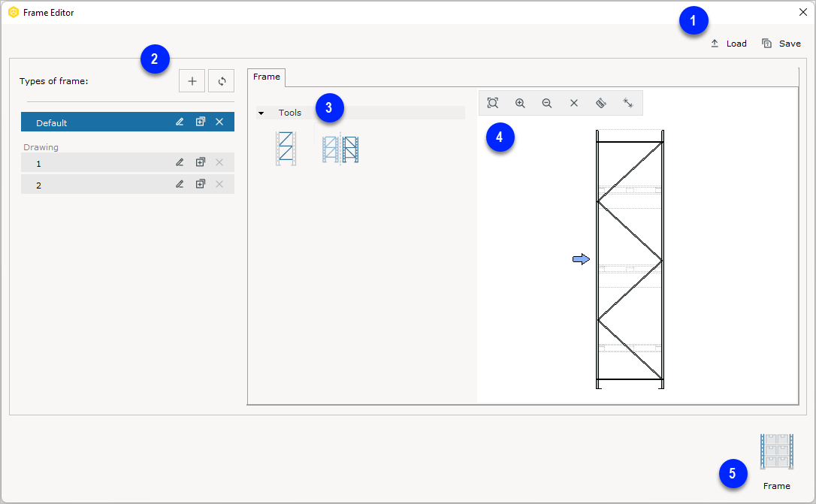Select the measure tool in the drawing toolbar

pyautogui.click(x=601, y=103)
